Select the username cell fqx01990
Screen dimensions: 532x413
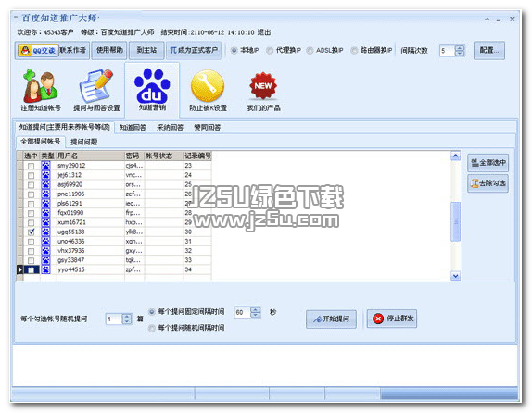tap(90, 213)
